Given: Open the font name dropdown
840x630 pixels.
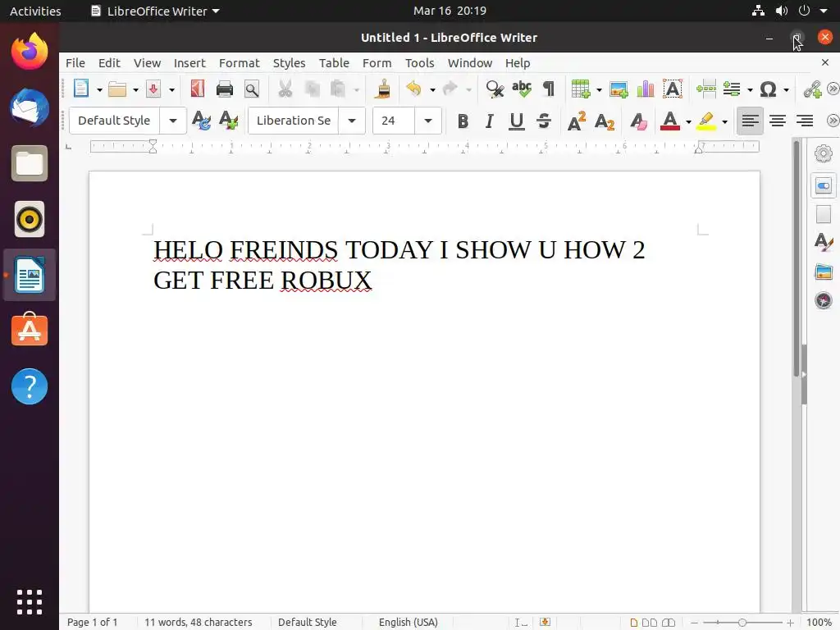Looking at the screenshot, I should click(x=352, y=121).
